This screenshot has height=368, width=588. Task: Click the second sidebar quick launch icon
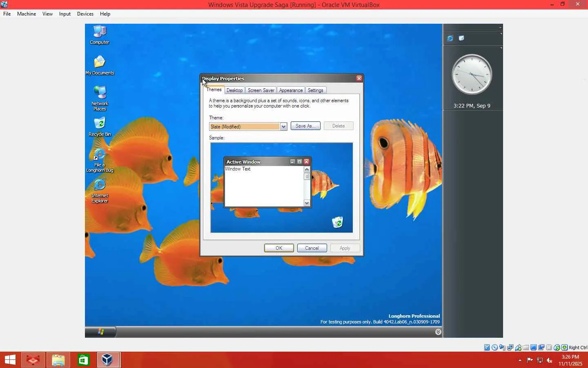click(x=461, y=38)
